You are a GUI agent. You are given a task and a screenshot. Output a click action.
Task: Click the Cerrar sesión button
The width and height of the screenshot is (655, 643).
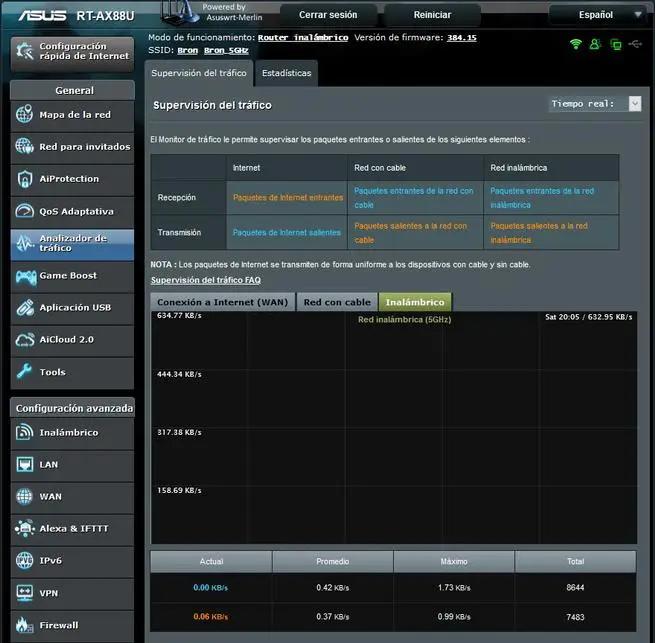pos(328,15)
